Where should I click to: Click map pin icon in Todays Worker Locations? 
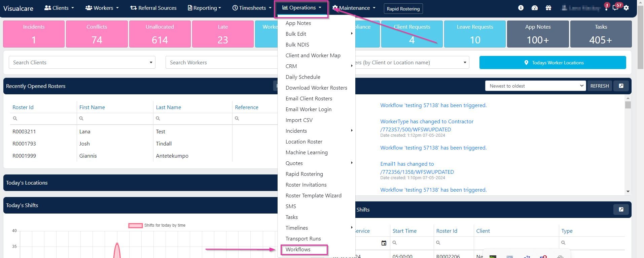(x=526, y=63)
